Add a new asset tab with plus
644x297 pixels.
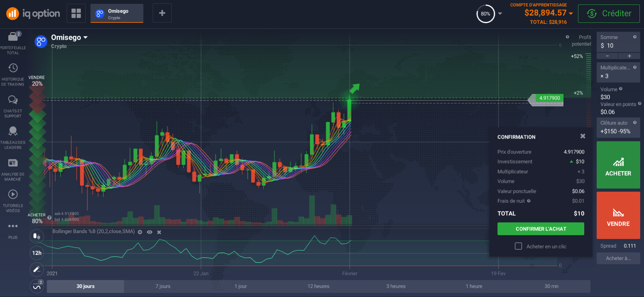pyautogui.click(x=162, y=13)
